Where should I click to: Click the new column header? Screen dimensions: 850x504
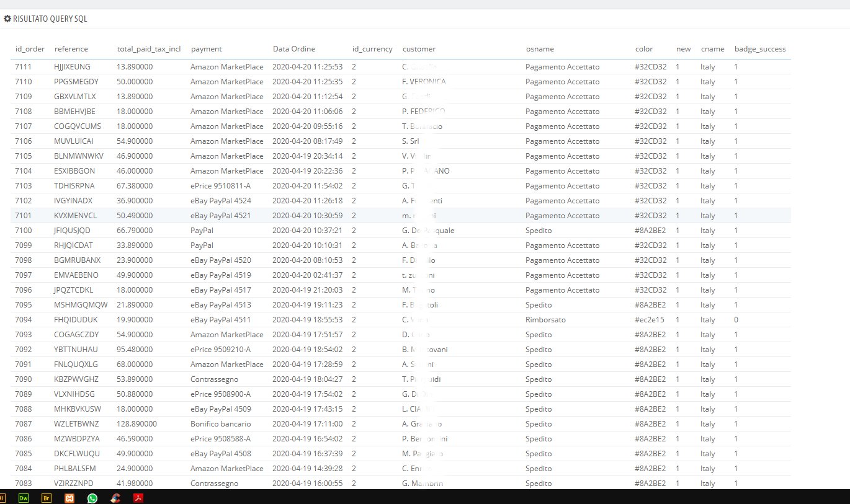[683, 49]
